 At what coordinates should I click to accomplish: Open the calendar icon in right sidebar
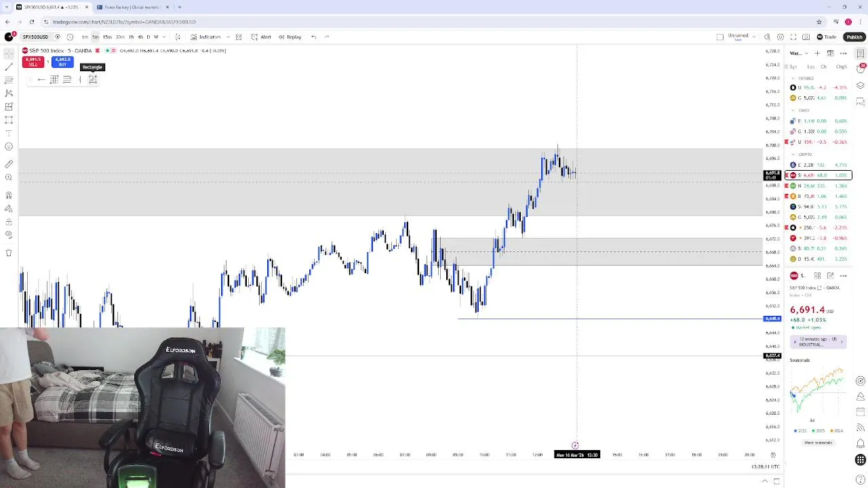(861, 412)
